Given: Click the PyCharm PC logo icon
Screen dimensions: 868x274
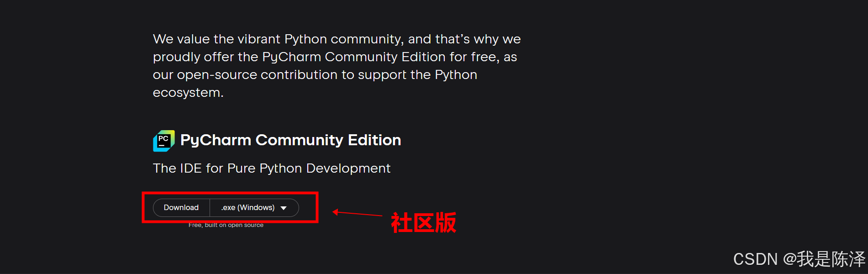Looking at the screenshot, I should (164, 141).
